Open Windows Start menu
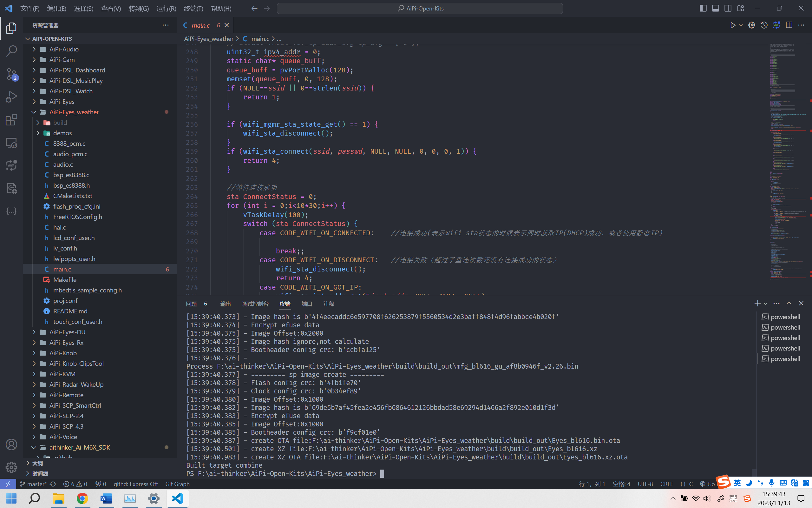812x508 pixels. 11,498
